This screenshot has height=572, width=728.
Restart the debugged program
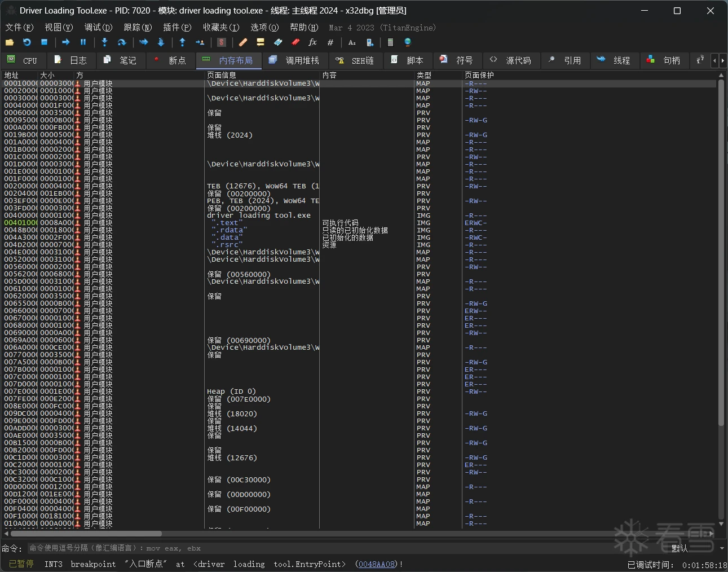[x=27, y=42]
